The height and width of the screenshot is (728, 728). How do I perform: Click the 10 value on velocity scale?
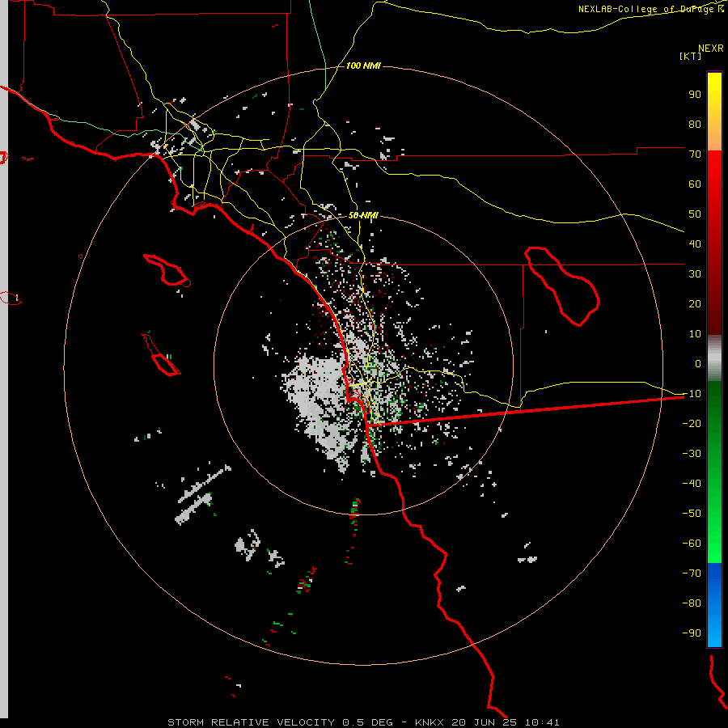(x=695, y=334)
